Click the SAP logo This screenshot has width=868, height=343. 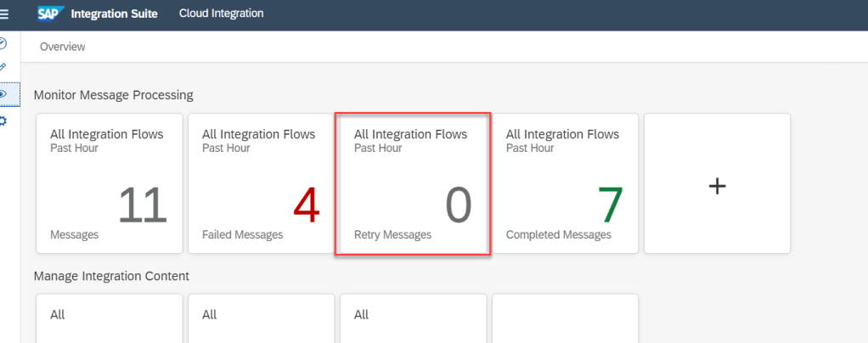(51, 14)
